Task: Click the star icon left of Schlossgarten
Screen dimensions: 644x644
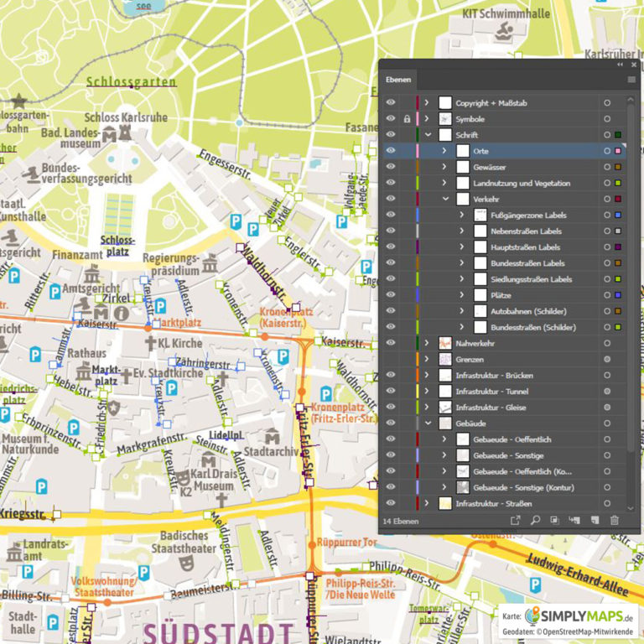Action: click(18, 101)
